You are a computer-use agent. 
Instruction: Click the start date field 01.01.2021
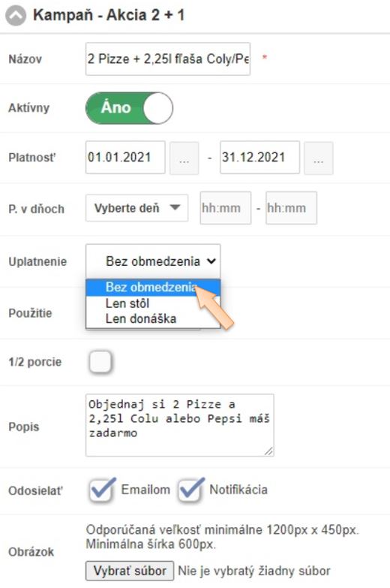coord(125,157)
